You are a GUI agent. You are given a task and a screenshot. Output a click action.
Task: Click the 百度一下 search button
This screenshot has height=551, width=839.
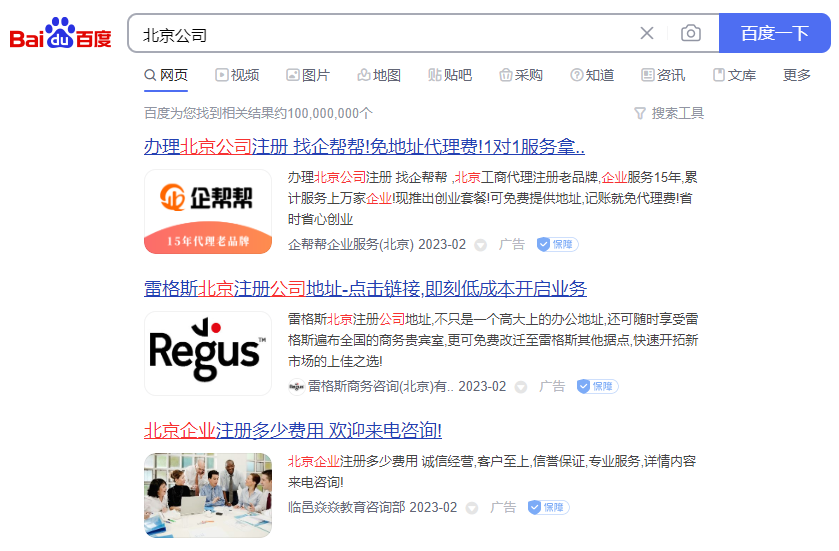[x=774, y=33]
